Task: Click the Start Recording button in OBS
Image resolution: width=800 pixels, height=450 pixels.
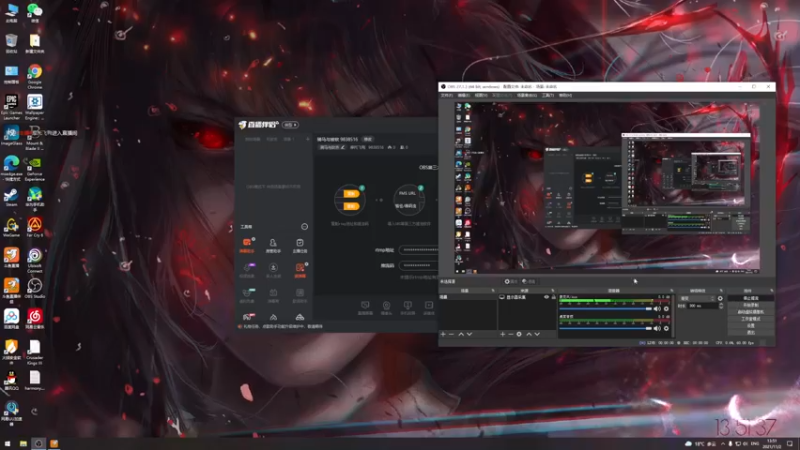Action: click(751, 305)
